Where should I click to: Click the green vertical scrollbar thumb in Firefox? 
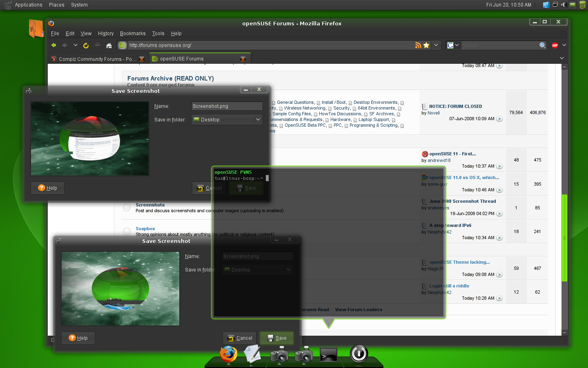pyautogui.click(x=564, y=238)
